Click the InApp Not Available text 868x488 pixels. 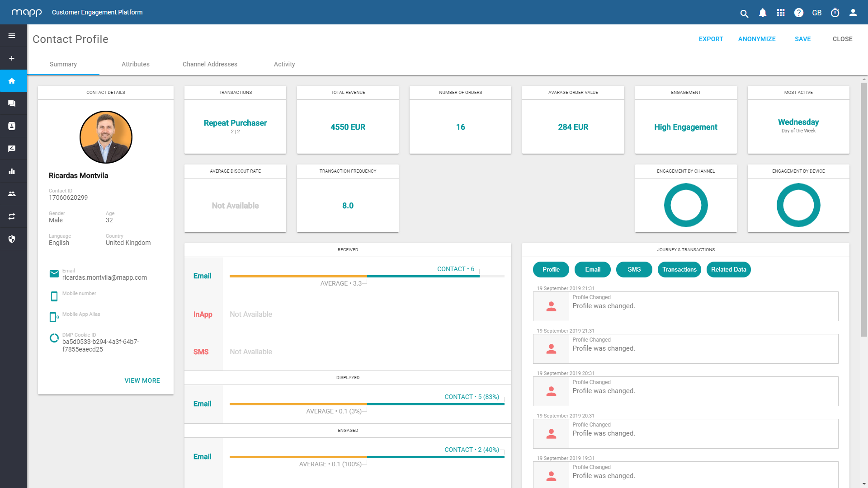click(x=251, y=314)
